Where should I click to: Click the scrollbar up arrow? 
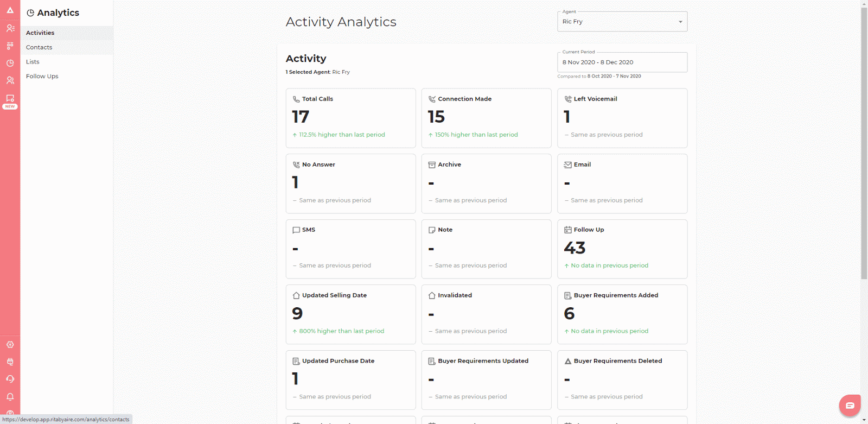(x=864, y=3)
